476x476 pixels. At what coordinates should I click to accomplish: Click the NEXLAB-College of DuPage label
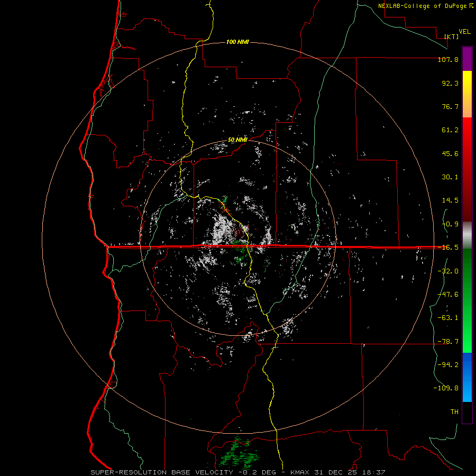tap(422, 6)
